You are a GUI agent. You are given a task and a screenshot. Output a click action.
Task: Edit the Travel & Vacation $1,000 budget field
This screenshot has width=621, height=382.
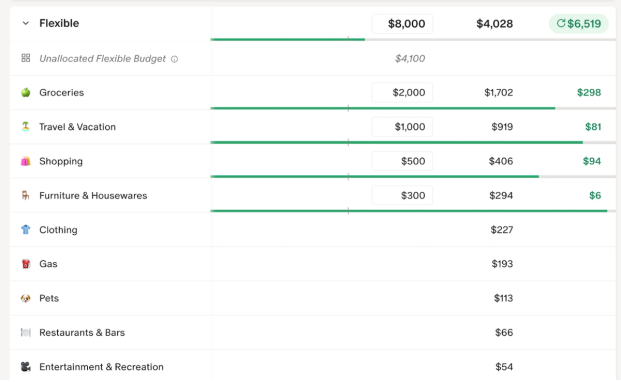point(402,127)
